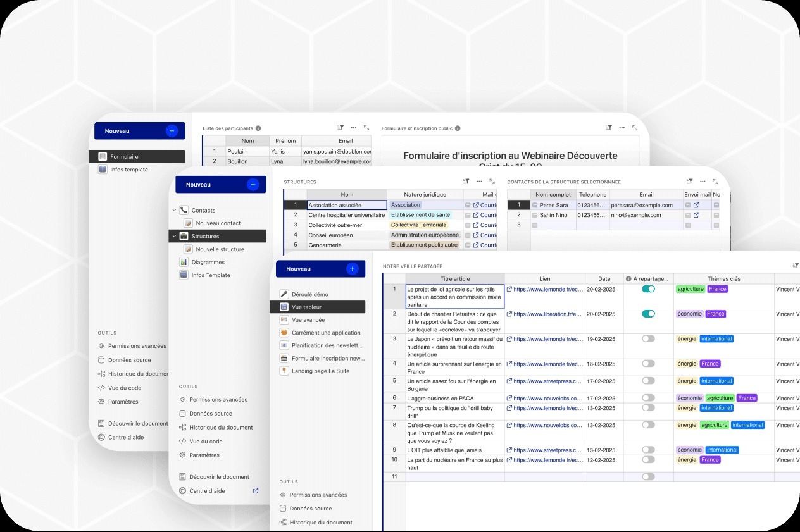Select the agriculture tag in row 1
Screen dimensions: 800x532
point(691,289)
